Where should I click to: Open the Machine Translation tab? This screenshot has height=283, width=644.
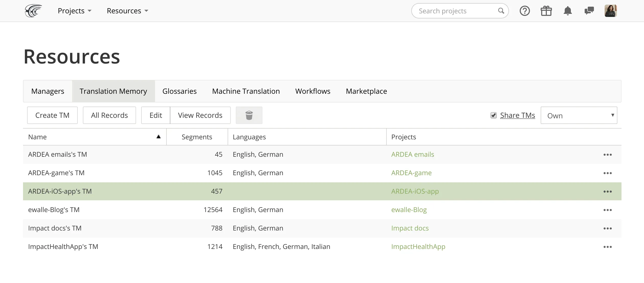[246, 91]
